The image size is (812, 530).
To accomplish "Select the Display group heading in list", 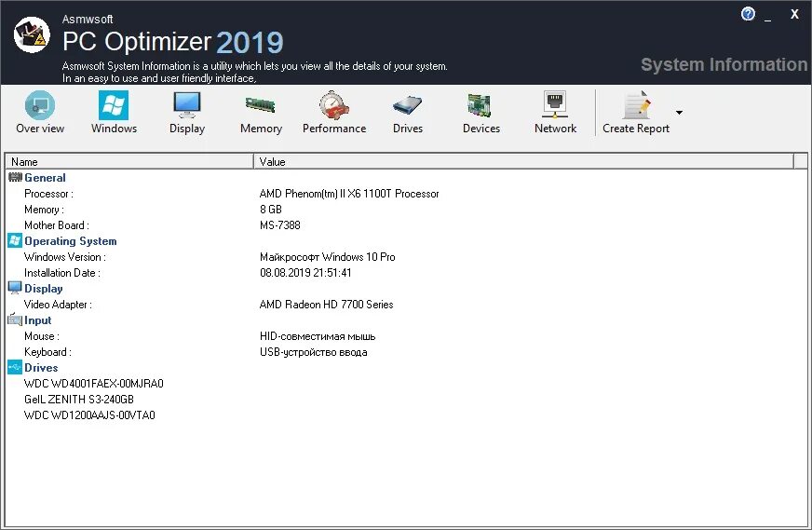I will [x=44, y=289].
